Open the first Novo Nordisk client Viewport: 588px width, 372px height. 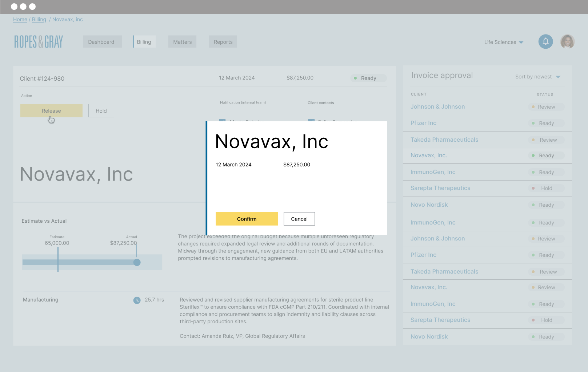pyautogui.click(x=429, y=205)
